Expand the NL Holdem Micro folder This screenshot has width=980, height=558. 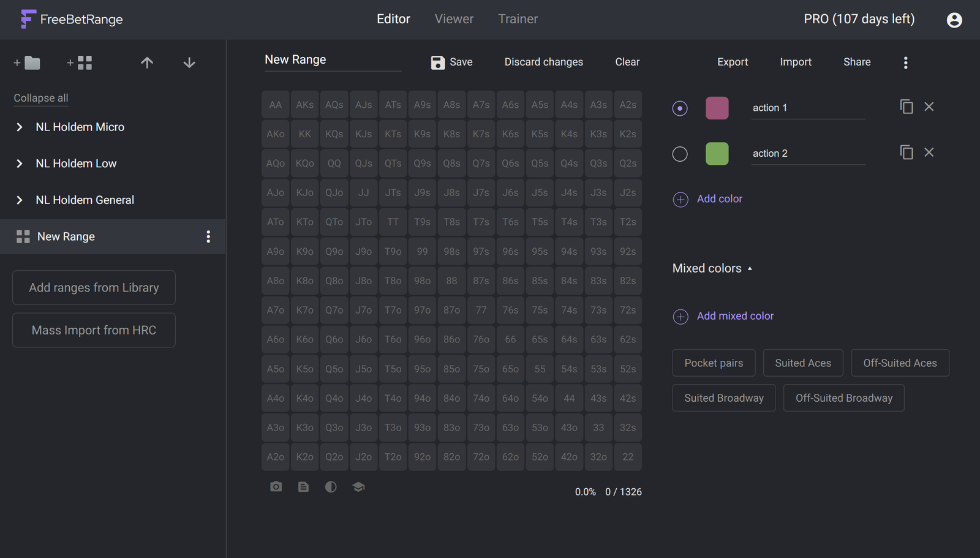[x=20, y=127]
